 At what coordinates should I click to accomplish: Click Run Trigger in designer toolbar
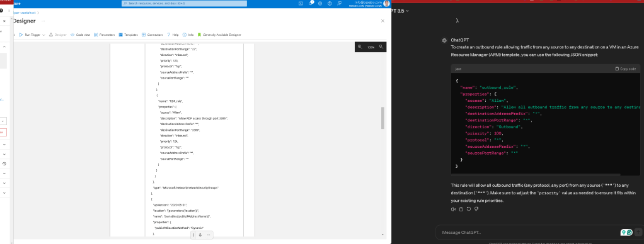tap(30, 35)
